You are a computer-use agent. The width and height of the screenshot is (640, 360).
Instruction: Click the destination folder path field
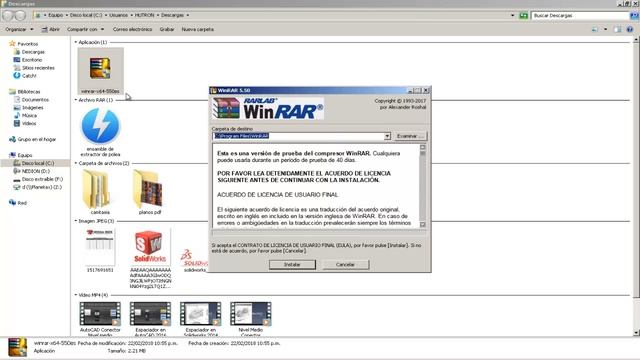(x=298, y=136)
